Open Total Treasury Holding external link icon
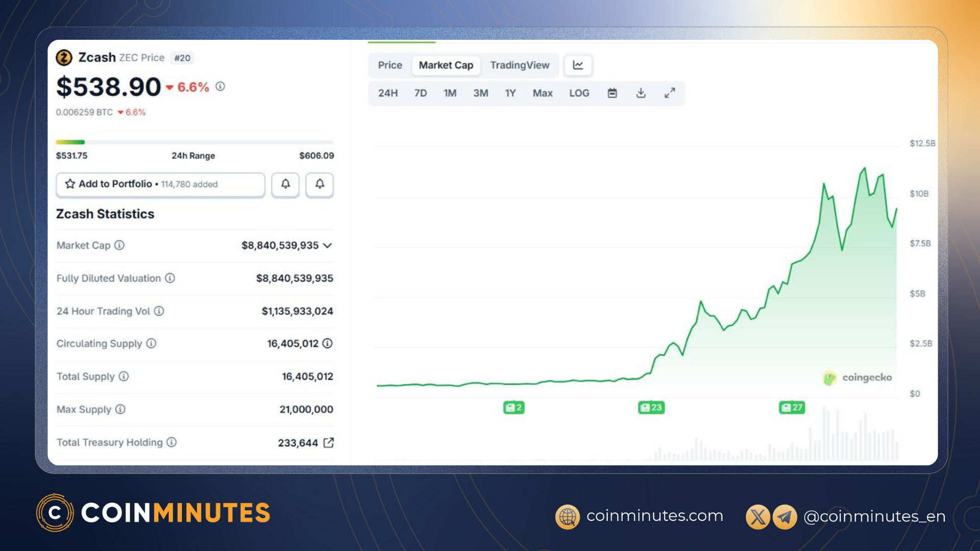Viewport: 980px width, 551px height. click(329, 442)
